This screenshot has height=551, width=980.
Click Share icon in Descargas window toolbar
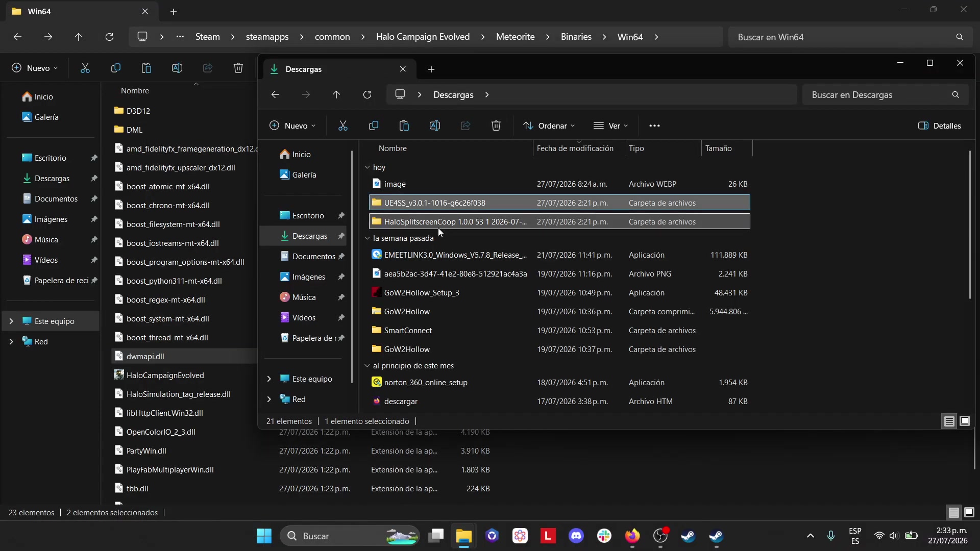click(465, 126)
